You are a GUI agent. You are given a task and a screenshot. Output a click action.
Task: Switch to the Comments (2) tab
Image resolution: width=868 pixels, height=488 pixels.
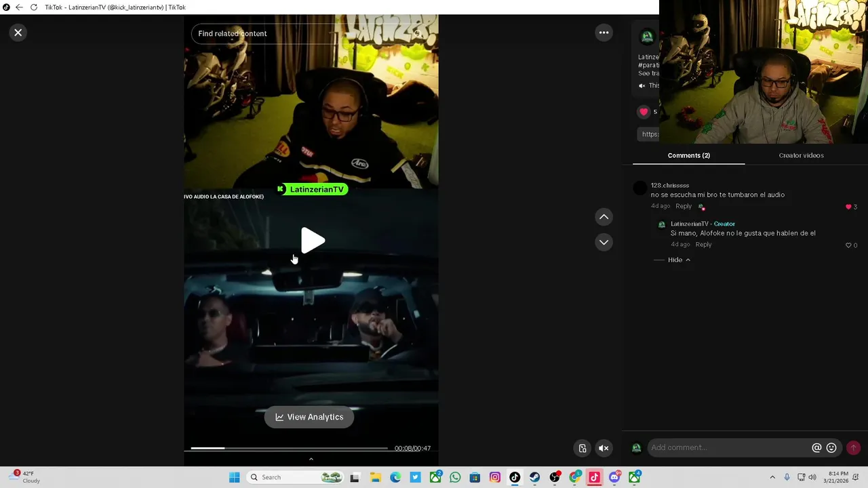pyautogui.click(x=689, y=155)
